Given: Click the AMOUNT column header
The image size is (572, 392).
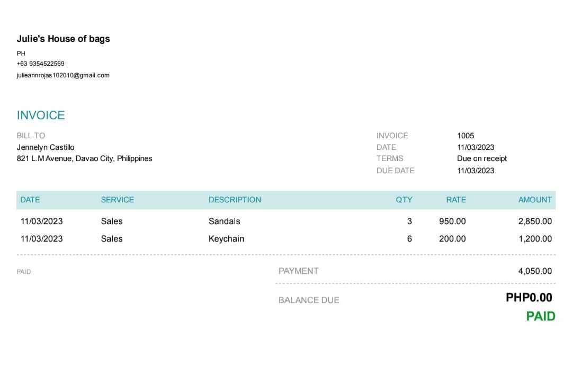Looking at the screenshot, I should [535, 200].
